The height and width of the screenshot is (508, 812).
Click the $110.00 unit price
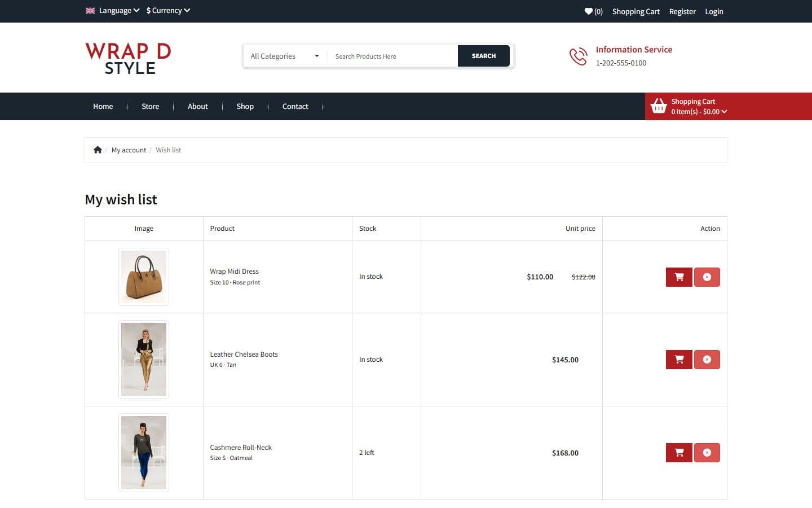(x=540, y=277)
